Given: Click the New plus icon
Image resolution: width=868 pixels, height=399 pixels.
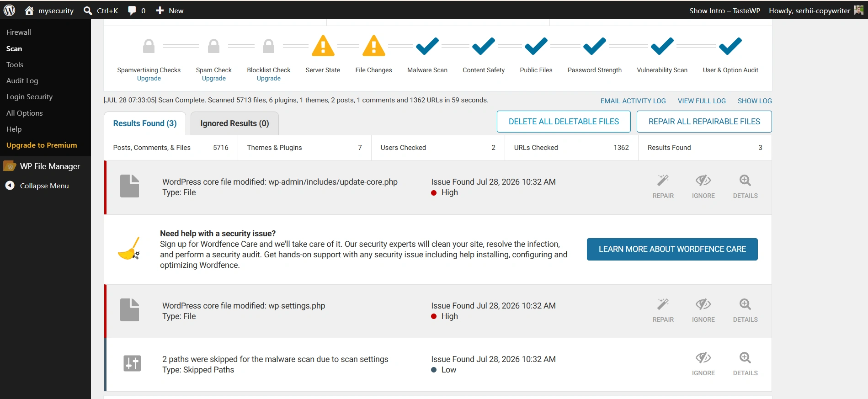Looking at the screenshot, I should click(x=160, y=11).
